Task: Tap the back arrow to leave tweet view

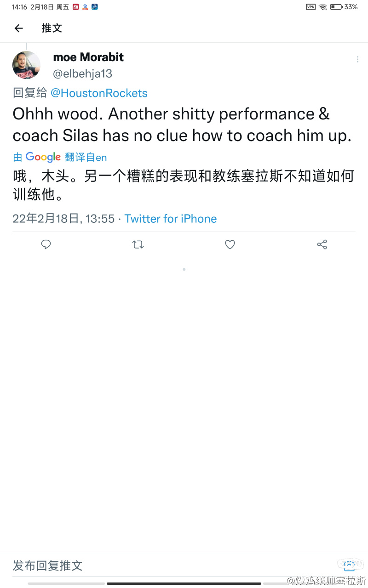Action: [x=18, y=28]
